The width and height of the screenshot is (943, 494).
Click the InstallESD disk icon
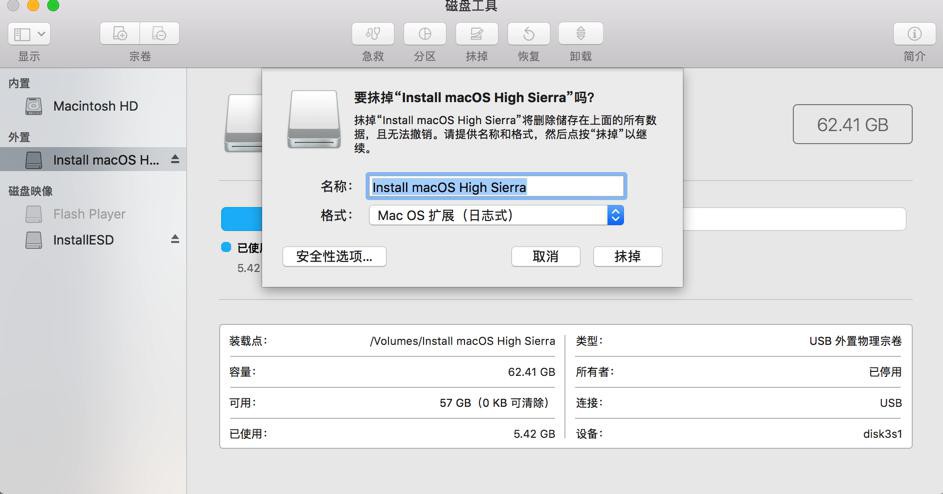pos(34,240)
